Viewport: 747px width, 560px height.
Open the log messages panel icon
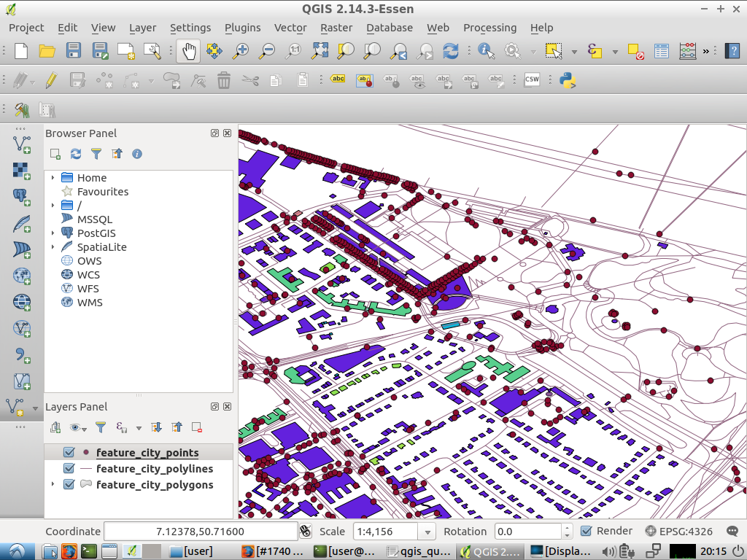click(732, 531)
